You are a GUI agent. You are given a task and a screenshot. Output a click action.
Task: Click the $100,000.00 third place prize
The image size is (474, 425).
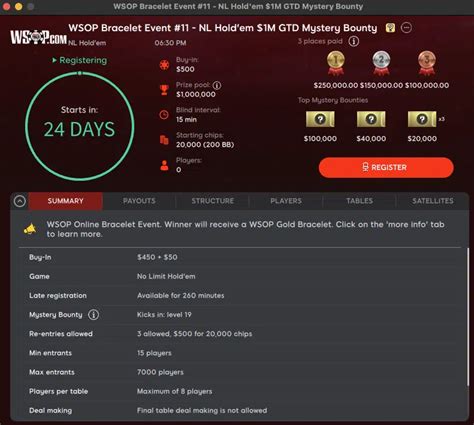pos(427,85)
